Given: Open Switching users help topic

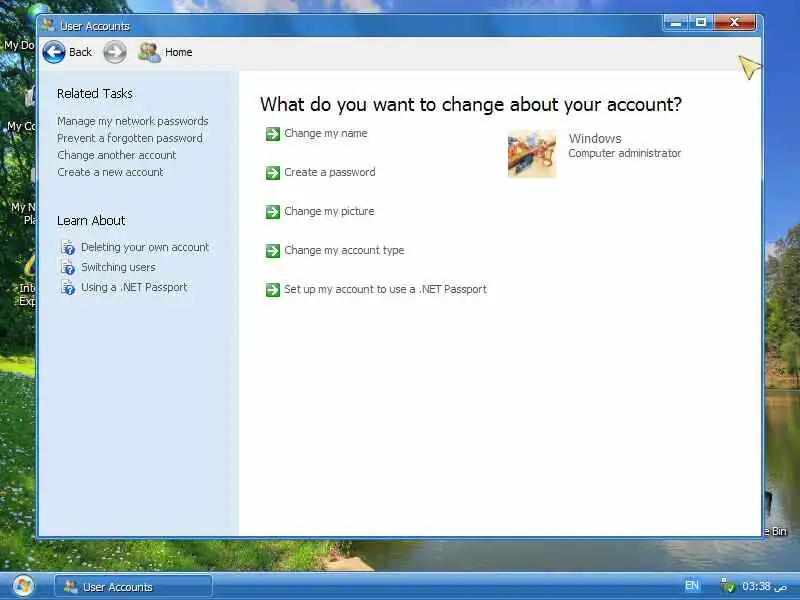Looking at the screenshot, I should (118, 267).
